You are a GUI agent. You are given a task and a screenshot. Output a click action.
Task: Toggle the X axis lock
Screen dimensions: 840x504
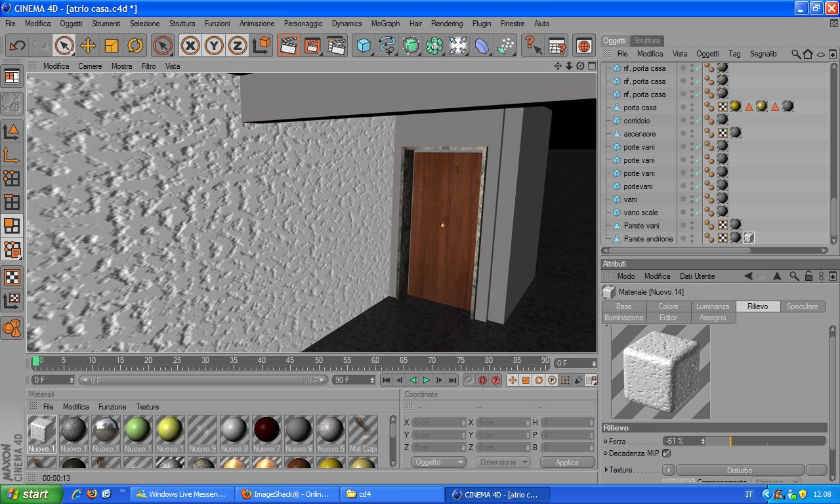point(190,45)
